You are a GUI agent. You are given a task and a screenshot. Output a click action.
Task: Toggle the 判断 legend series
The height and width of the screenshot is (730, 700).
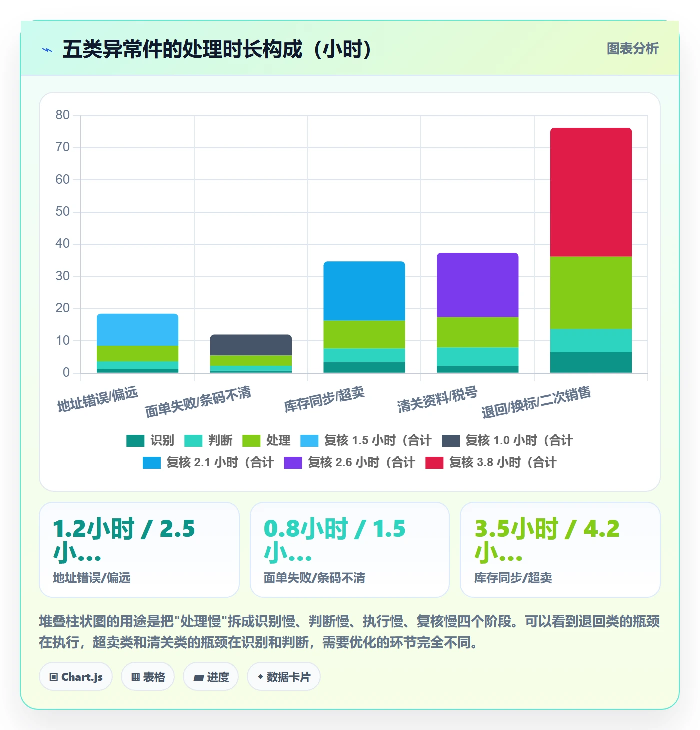click(x=208, y=440)
